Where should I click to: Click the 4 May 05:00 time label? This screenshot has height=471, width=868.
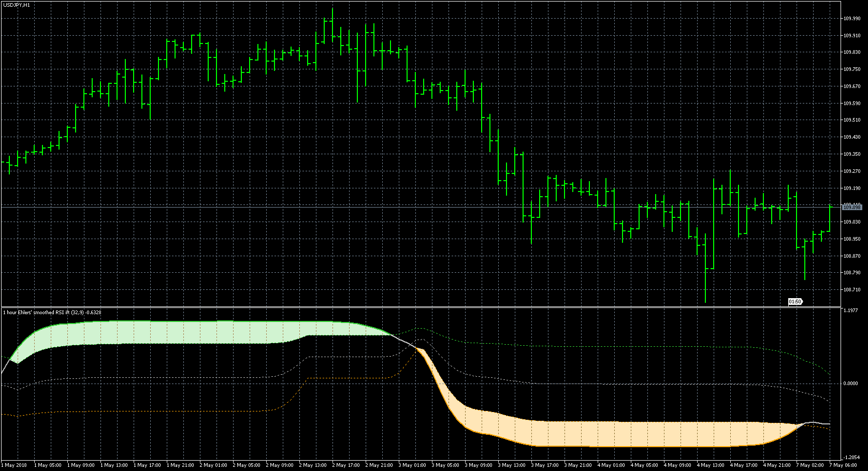pyautogui.click(x=644, y=465)
